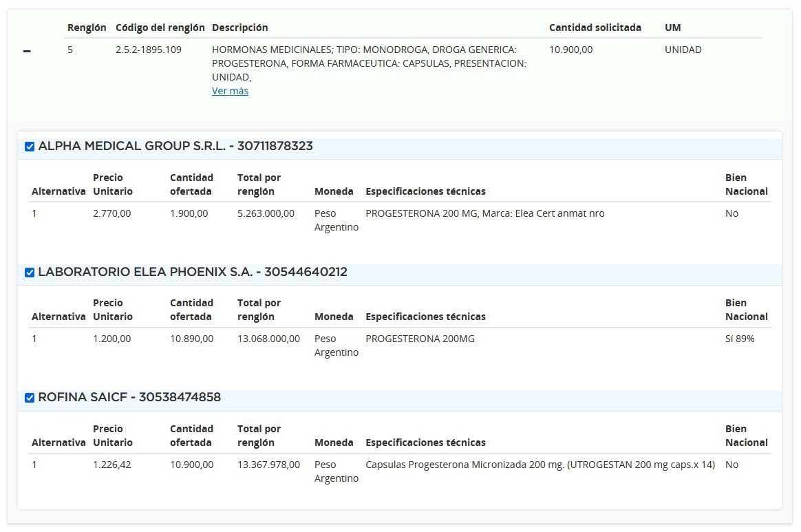Uncheck the ALPHA MEDICAL GROUP S.R.L. checkbox
Viewport: 801px width, 532px height.
pyautogui.click(x=30, y=147)
